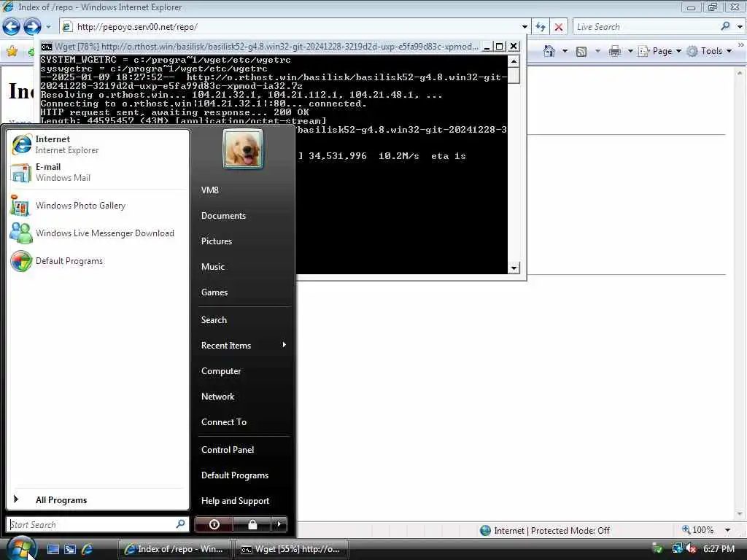Image resolution: width=747 pixels, height=560 pixels.
Task: Click the red Stop loading icon
Action: (559, 27)
